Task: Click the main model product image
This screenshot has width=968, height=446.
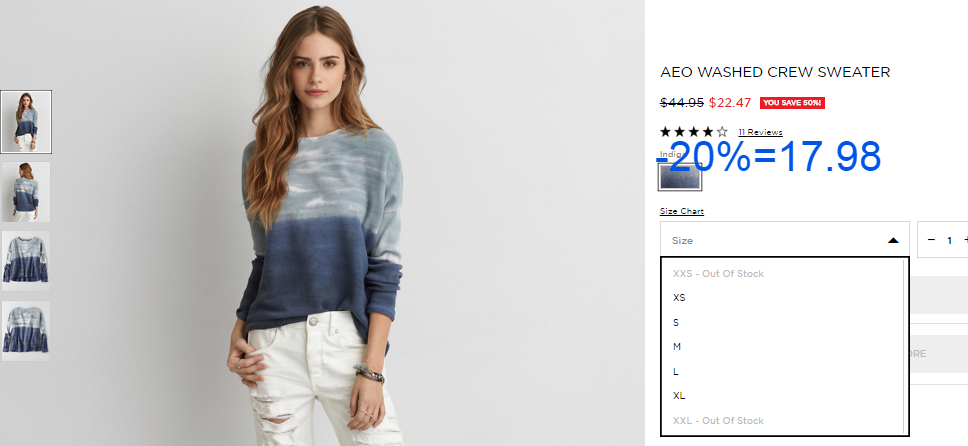Action: tap(322, 223)
